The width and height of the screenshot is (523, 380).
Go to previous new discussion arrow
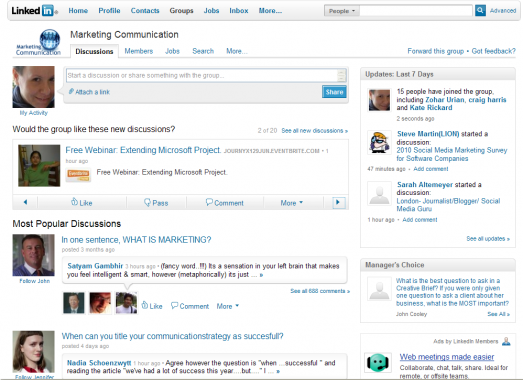point(25,202)
